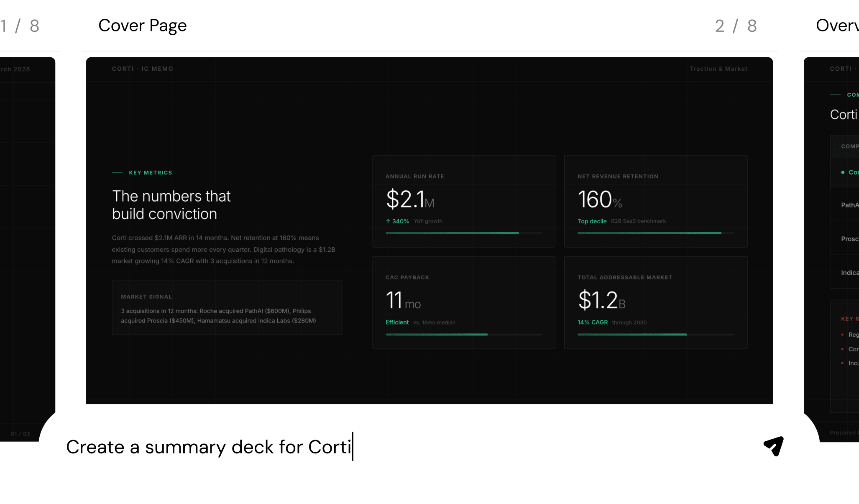Select the Total Addressable Market $1.2B card
This screenshot has height=504, width=859.
click(x=655, y=302)
